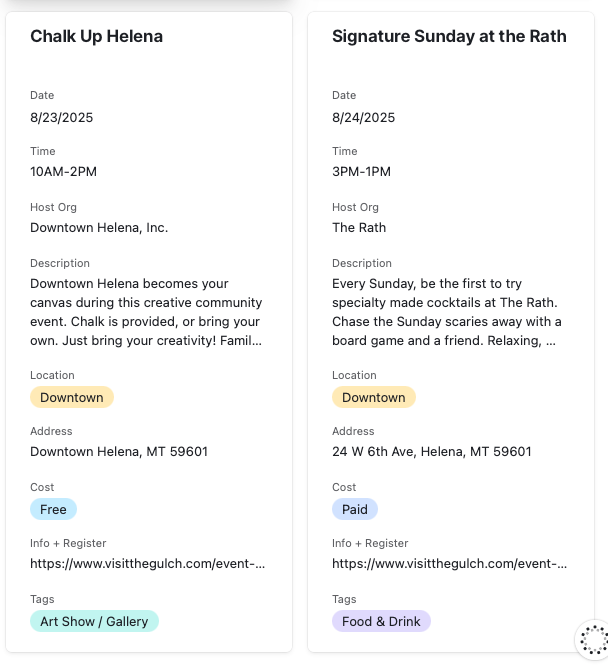Click the Downtown Helena, Inc. host org

(99, 228)
